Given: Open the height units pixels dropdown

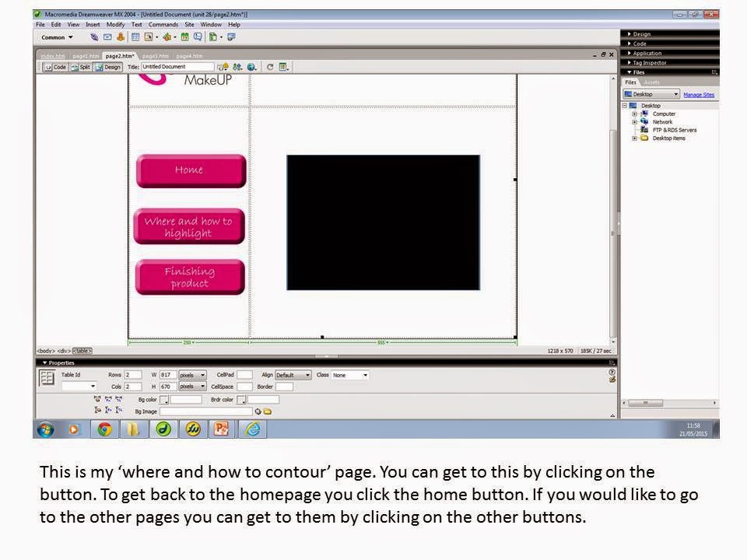Looking at the screenshot, I should coord(192,387).
